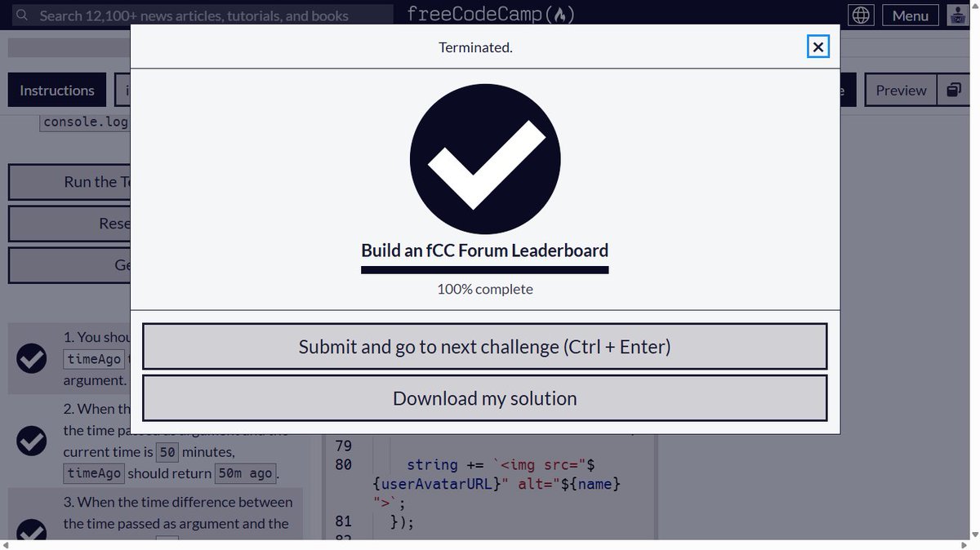Image resolution: width=980 pixels, height=550 pixels.
Task: Submit and go to next challenge
Action: 485,347
